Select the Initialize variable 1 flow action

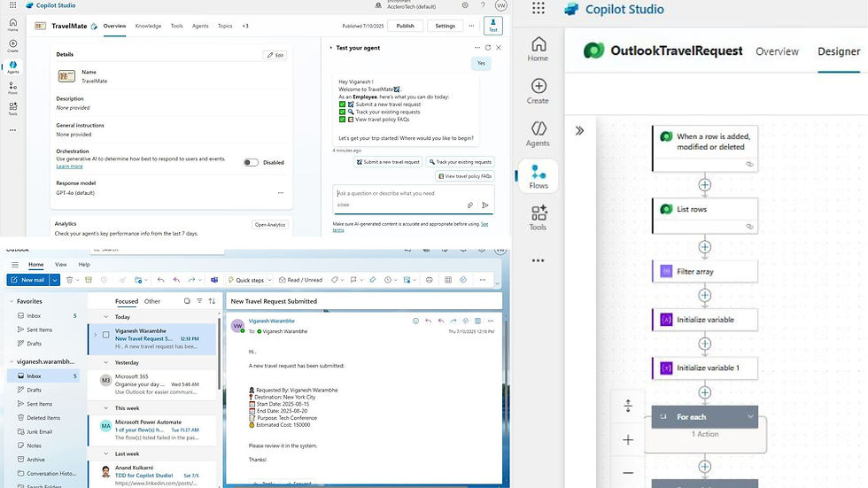click(705, 368)
